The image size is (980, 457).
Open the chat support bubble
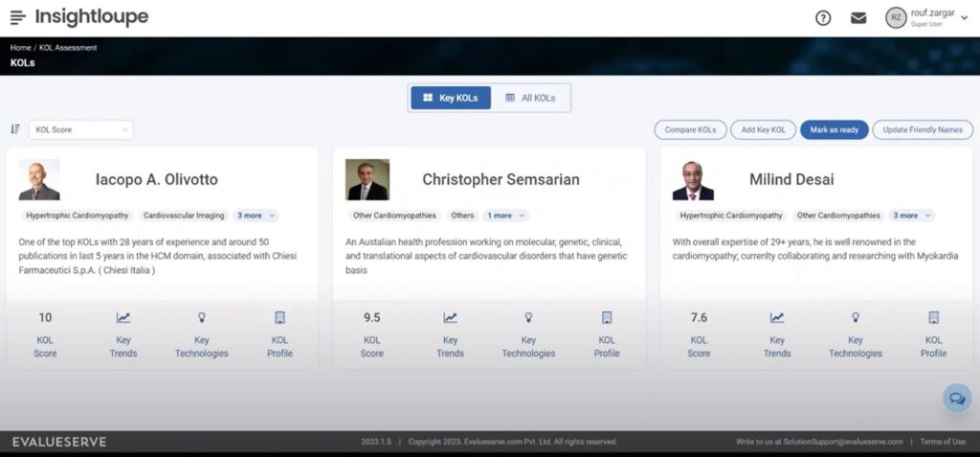pos(957,399)
